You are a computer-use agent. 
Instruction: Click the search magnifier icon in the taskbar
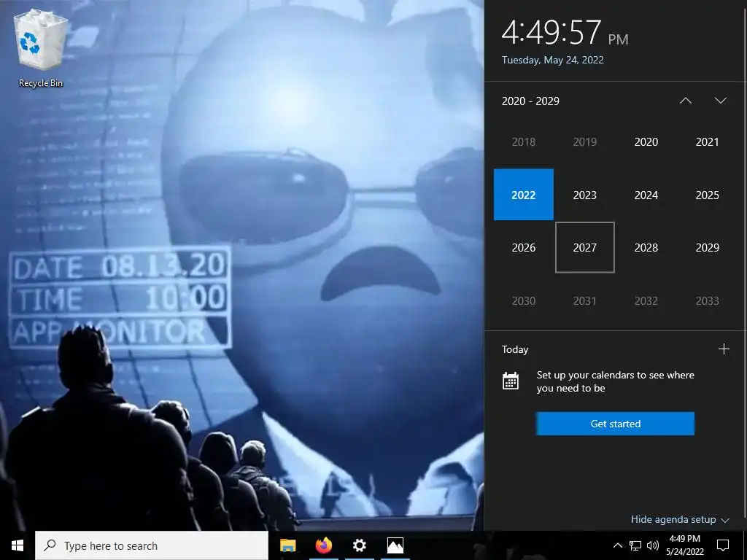point(50,545)
